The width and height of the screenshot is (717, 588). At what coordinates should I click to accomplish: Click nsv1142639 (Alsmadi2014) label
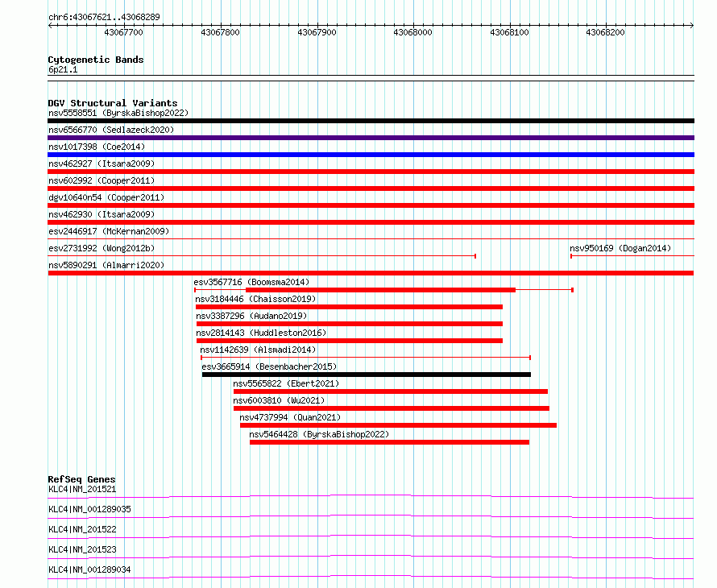click(258, 350)
